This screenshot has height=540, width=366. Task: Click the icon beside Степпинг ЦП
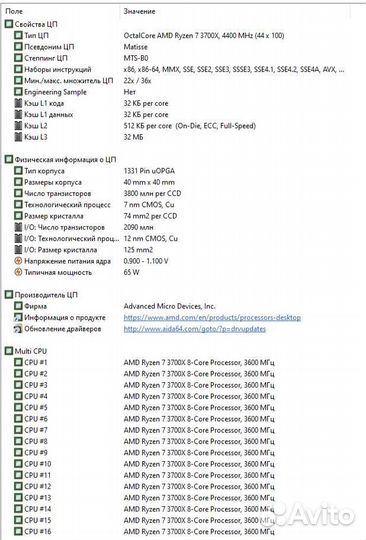pyautogui.click(x=18, y=58)
